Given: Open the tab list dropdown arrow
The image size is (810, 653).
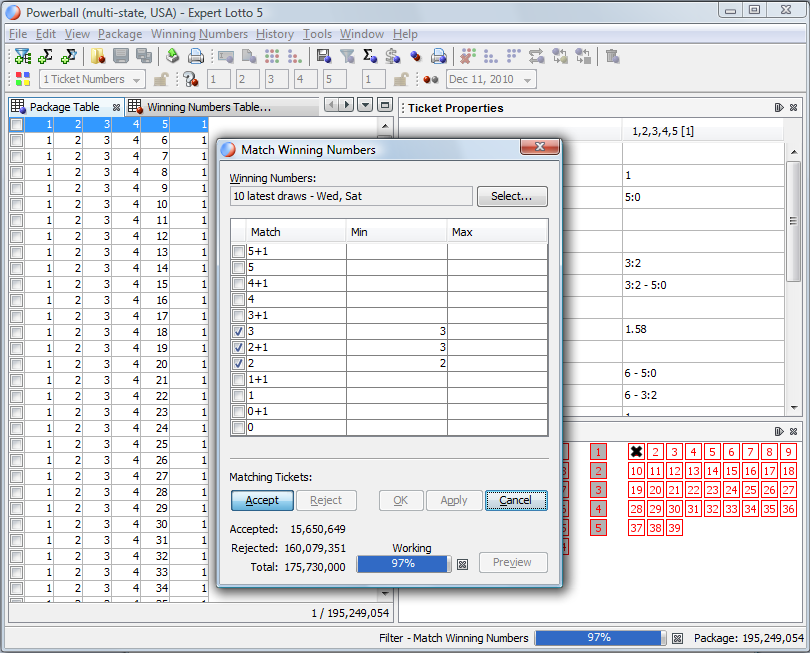Looking at the screenshot, I should (x=365, y=105).
